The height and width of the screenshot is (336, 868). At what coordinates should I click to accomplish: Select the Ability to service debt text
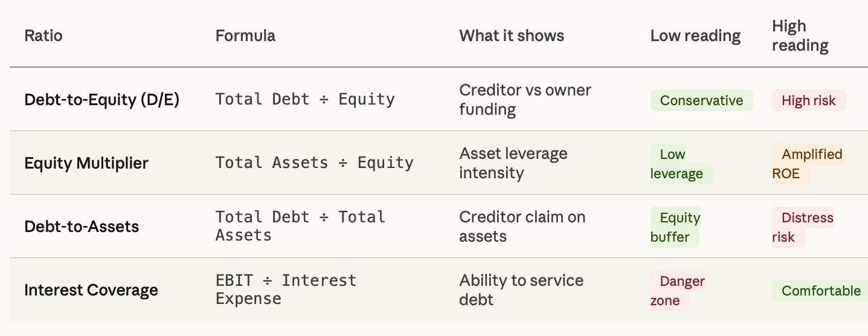(x=521, y=290)
